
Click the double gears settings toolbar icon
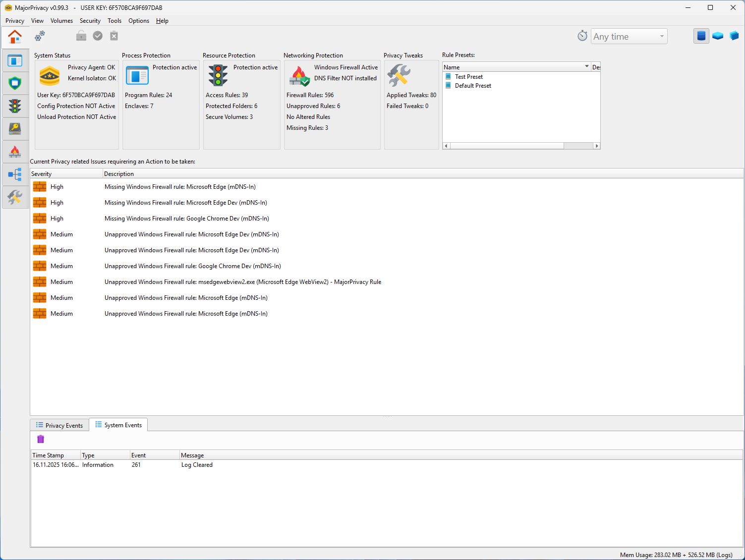40,36
